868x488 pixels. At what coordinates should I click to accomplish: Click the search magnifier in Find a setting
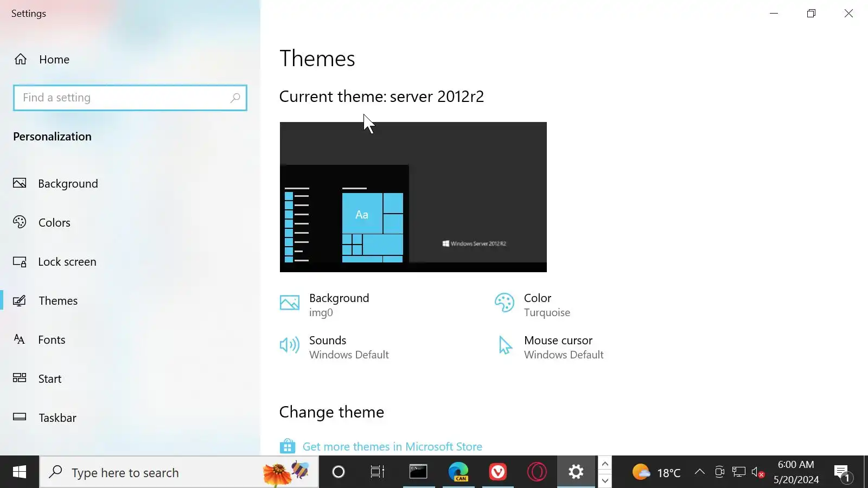235,98
